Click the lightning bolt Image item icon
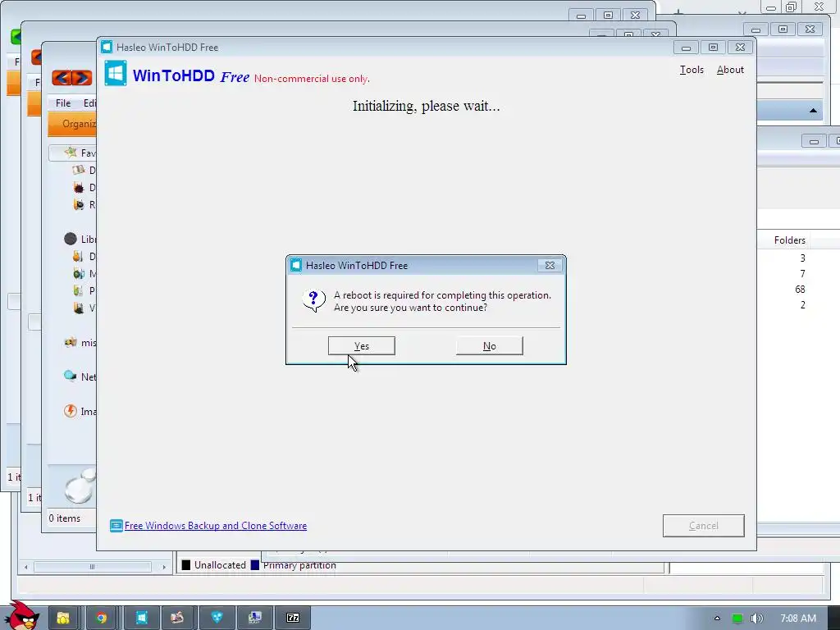The width and height of the screenshot is (840, 630). 71,411
